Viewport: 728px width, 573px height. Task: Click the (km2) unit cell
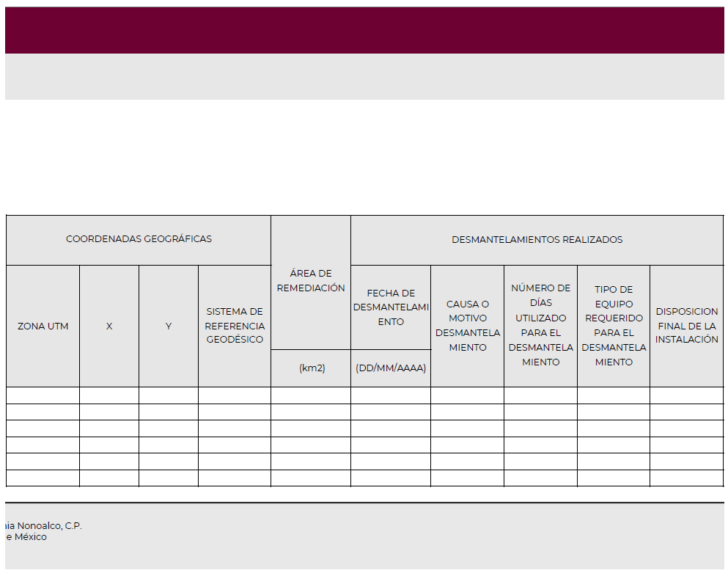(x=312, y=368)
